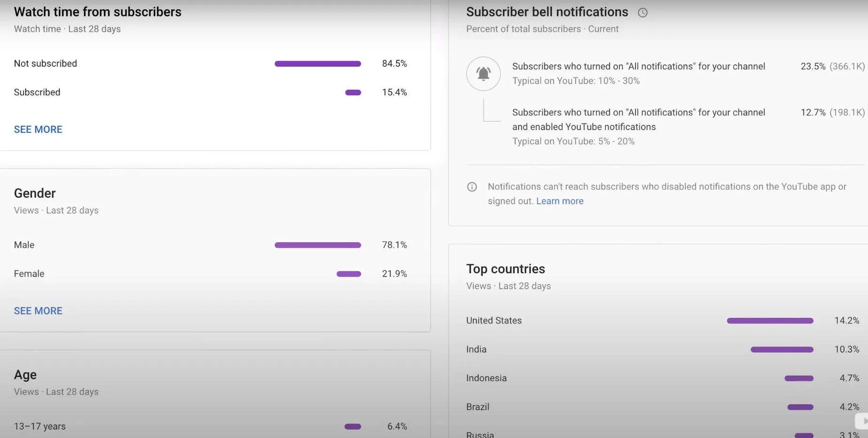This screenshot has height=438, width=868.
Task: Click the Top countries heading
Action: tap(505, 269)
